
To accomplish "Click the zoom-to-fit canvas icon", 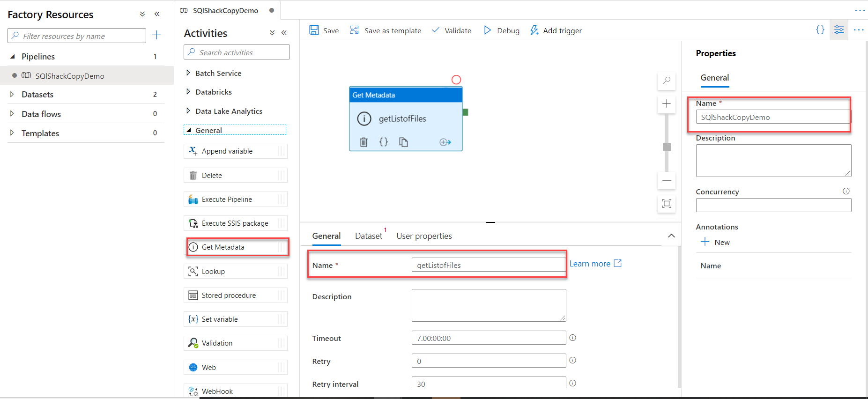I will [667, 204].
